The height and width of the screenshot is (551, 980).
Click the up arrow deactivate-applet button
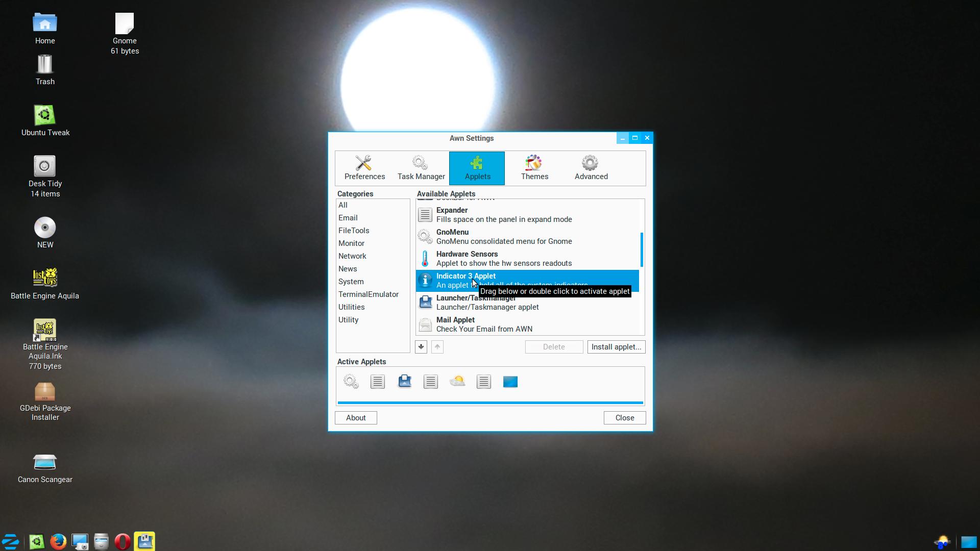437,347
